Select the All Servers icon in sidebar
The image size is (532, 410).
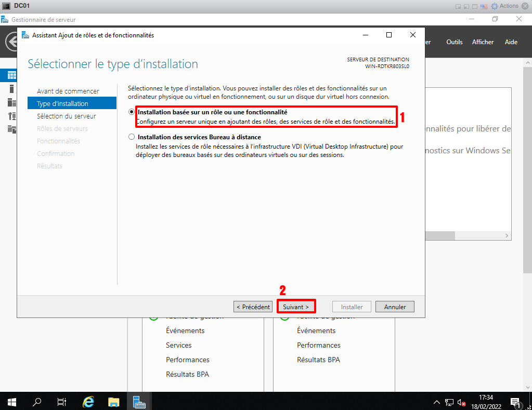click(x=11, y=102)
